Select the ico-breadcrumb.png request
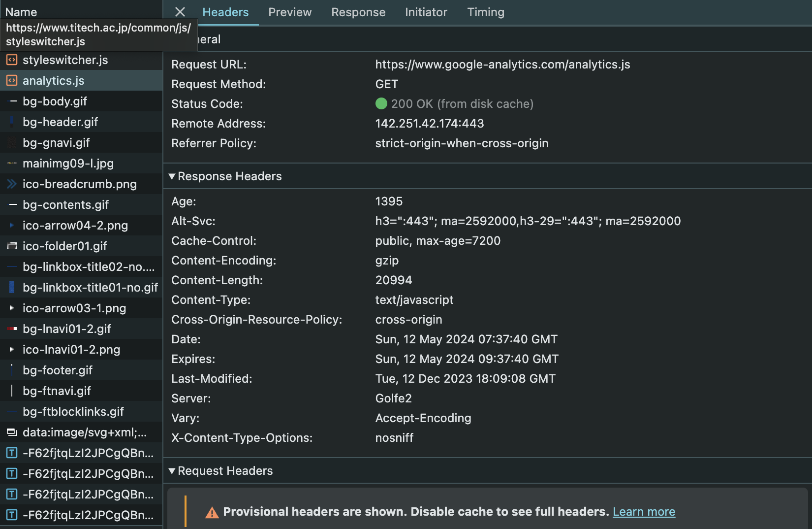 pyautogui.click(x=81, y=184)
